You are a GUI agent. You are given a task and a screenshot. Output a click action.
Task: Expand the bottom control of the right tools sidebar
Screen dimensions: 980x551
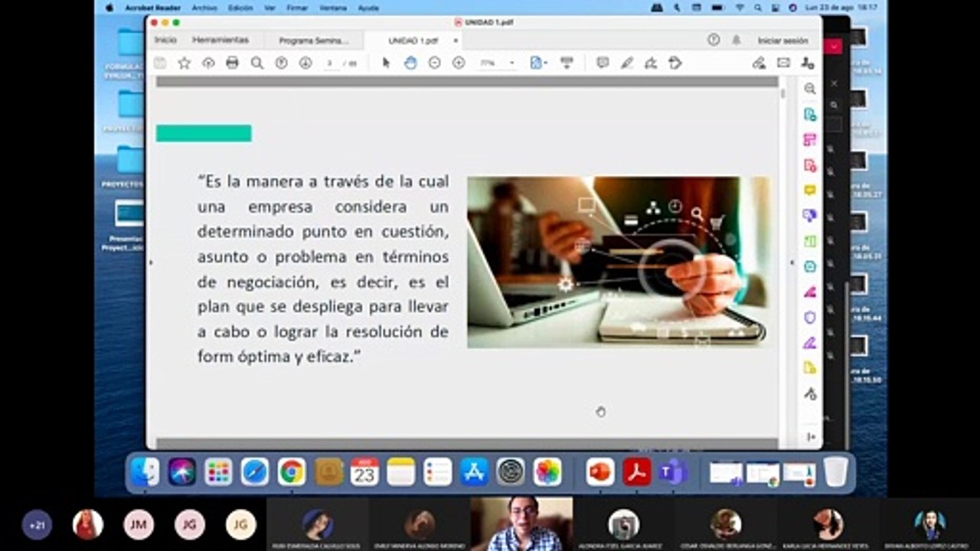(810, 437)
